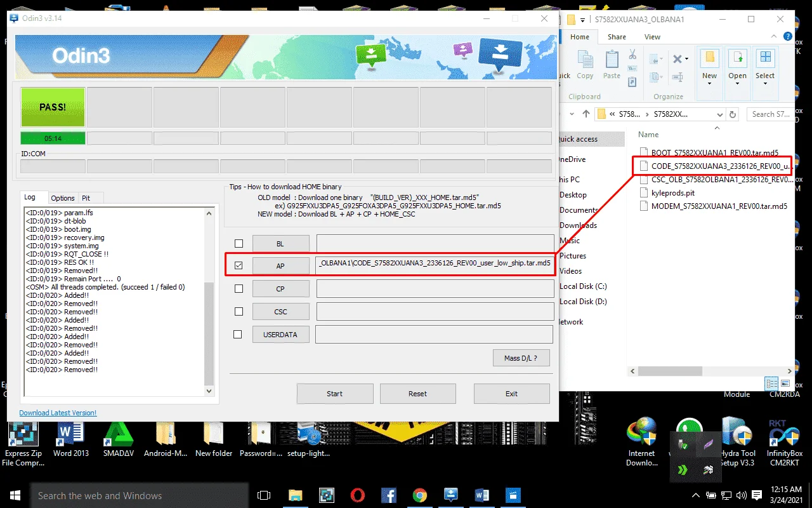The image size is (812, 508).
Task: Switch to the Pit tab in Odin3
Action: coord(86,198)
